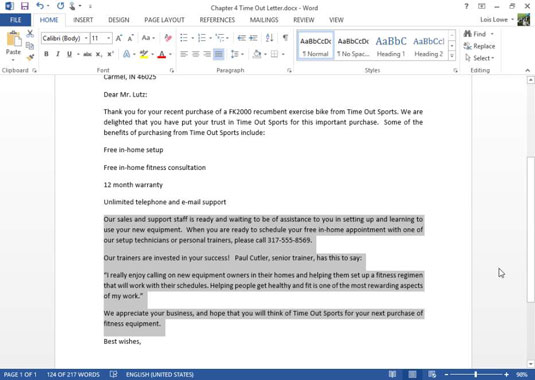Viewport: 535px width, 380px height.
Task: Activate the Format Painter brush
Action: coord(30,57)
